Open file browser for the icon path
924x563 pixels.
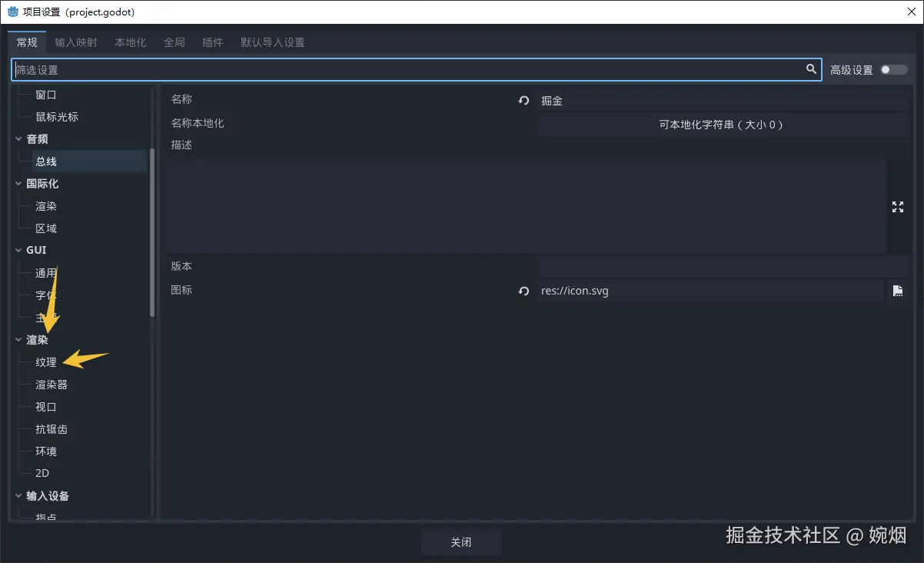click(897, 291)
